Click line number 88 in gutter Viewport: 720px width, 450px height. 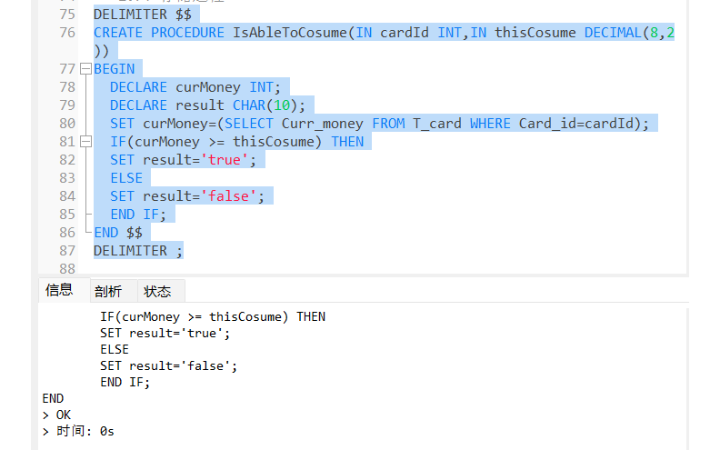click(x=67, y=269)
